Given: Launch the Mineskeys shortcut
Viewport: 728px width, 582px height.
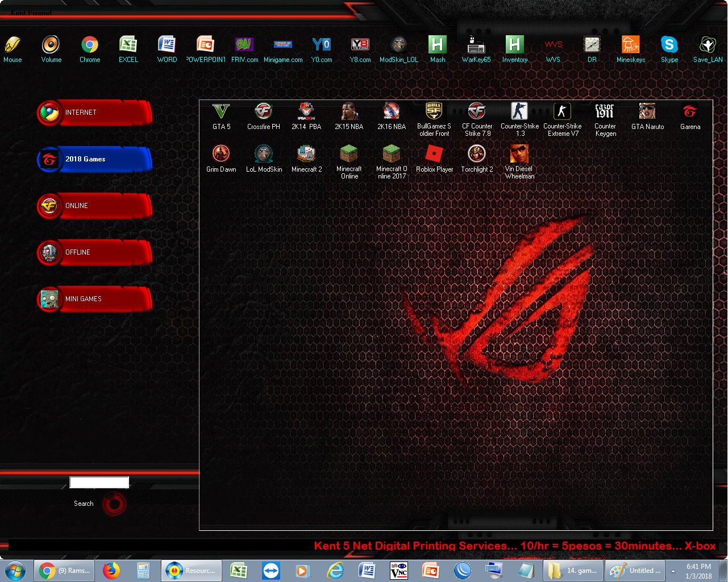Looking at the screenshot, I should [631, 49].
